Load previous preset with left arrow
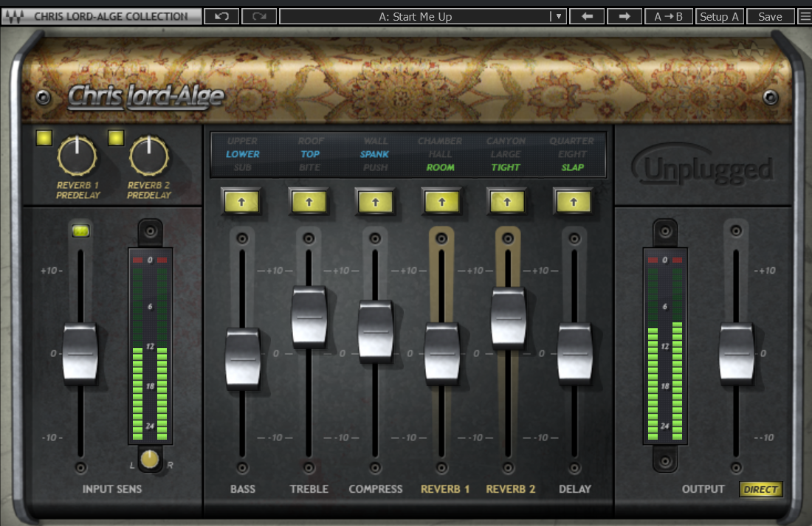The width and height of the screenshot is (812, 526). click(587, 16)
